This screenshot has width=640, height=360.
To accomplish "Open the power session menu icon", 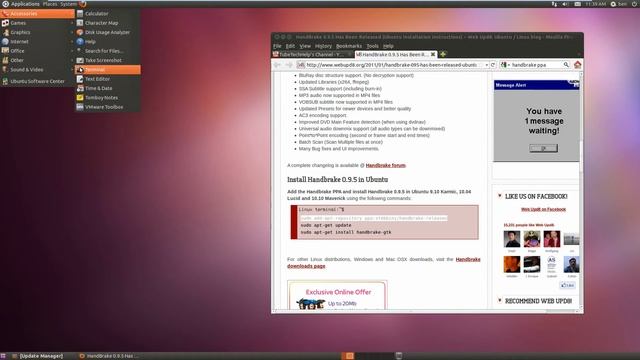I will (x=635, y=4).
